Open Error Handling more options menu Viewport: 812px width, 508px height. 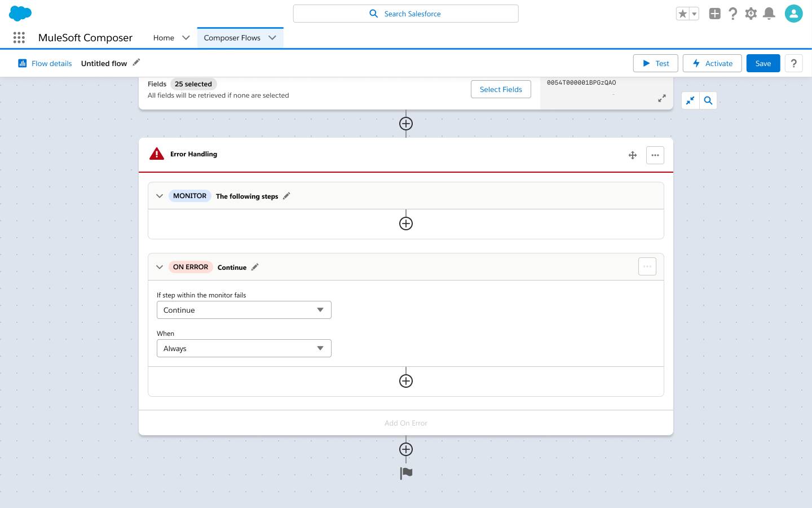click(655, 155)
